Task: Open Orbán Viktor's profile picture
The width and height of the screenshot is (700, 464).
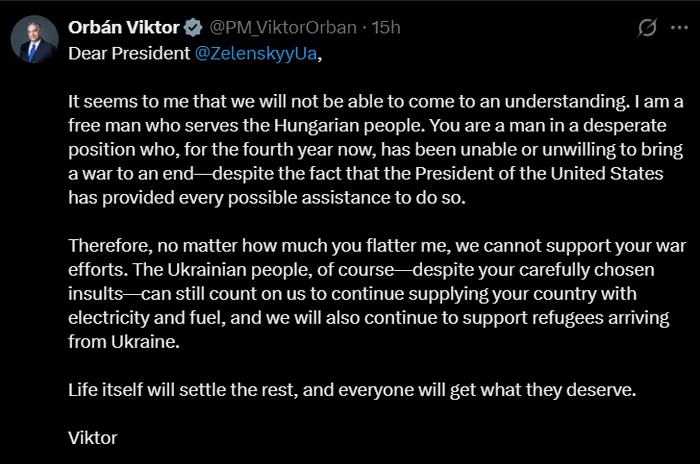Action: pos(33,39)
